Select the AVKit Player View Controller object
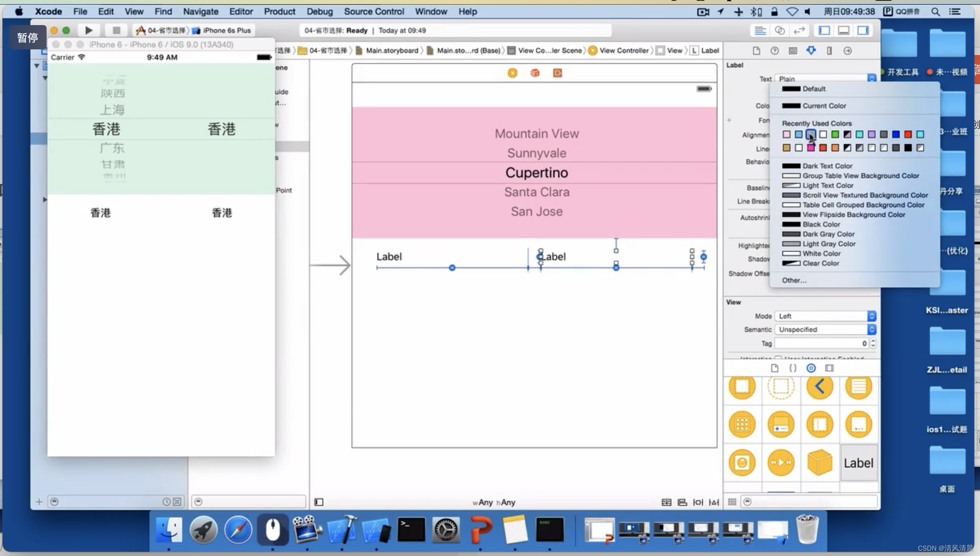This screenshot has width=980, height=556. (x=781, y=463)
